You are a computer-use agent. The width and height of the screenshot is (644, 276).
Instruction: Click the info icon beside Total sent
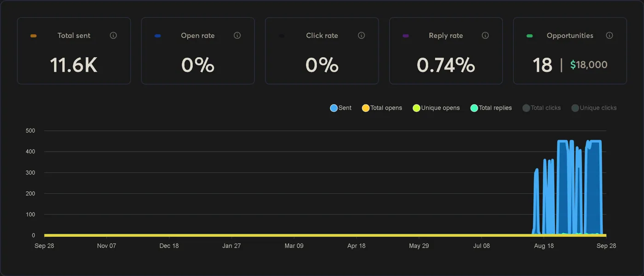tap(113, 35)
